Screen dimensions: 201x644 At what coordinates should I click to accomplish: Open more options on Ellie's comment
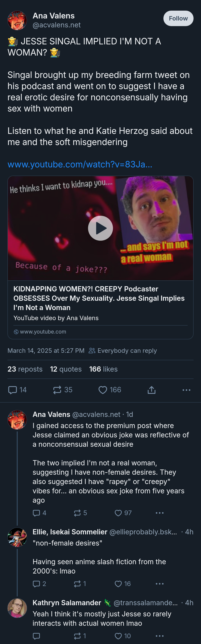(159, 584)
